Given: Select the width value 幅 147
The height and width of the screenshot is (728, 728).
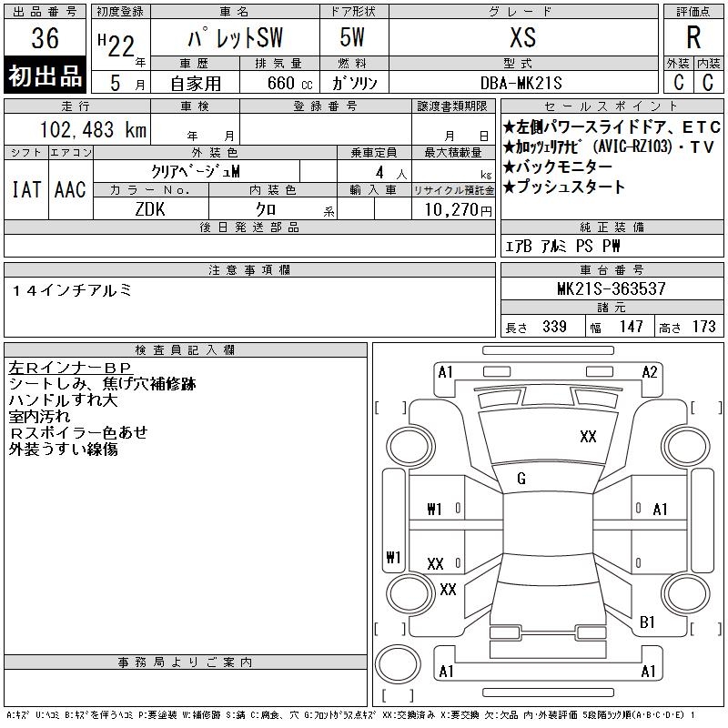Looking at the screenshot, I should point(616,327).
